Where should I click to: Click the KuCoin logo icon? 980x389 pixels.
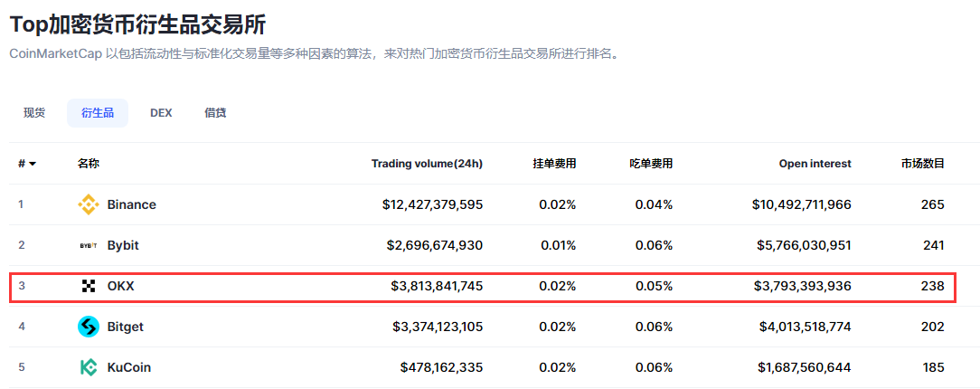coord(88,367)
